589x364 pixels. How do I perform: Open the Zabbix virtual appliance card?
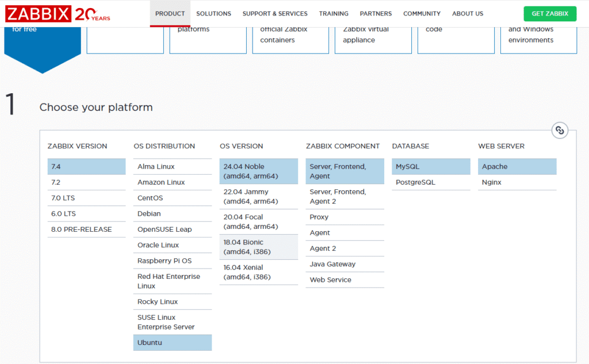point(373,40)
